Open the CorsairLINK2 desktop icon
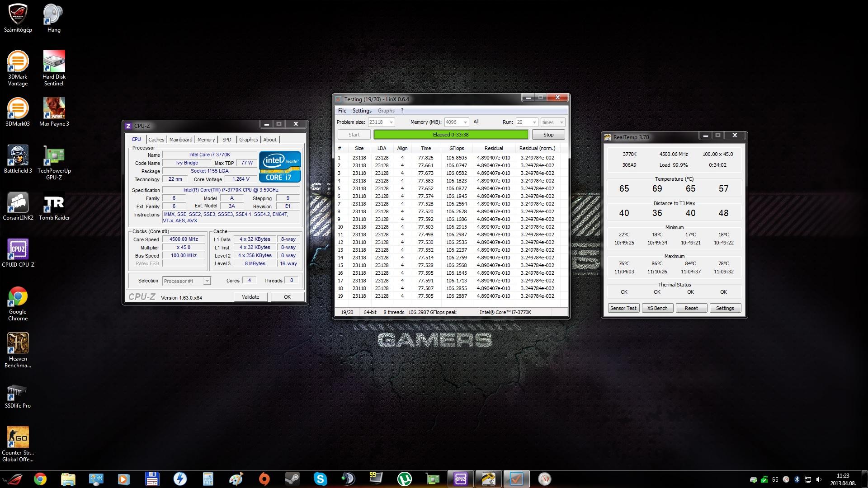868x488 pixels. coord(18,206)
